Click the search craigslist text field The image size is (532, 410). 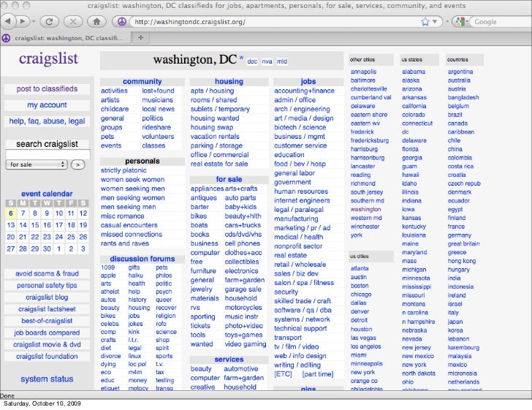pyautogui.click(x=47, y=154)
